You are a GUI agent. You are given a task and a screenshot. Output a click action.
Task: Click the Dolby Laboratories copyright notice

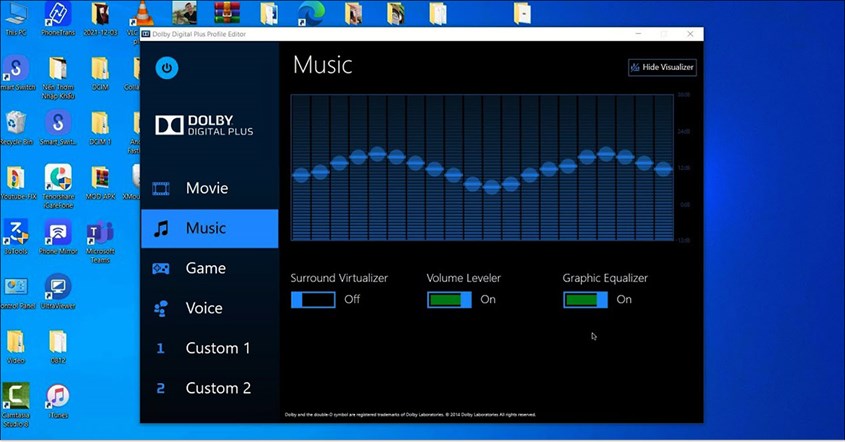click(x=410, y=415)
